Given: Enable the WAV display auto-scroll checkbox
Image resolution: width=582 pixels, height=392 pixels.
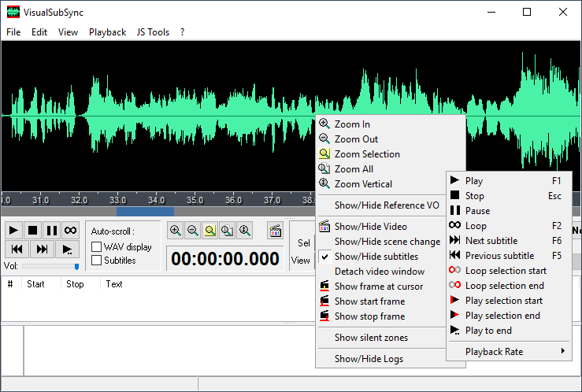Looking at the screenshot, I should (x=97, y=247).
